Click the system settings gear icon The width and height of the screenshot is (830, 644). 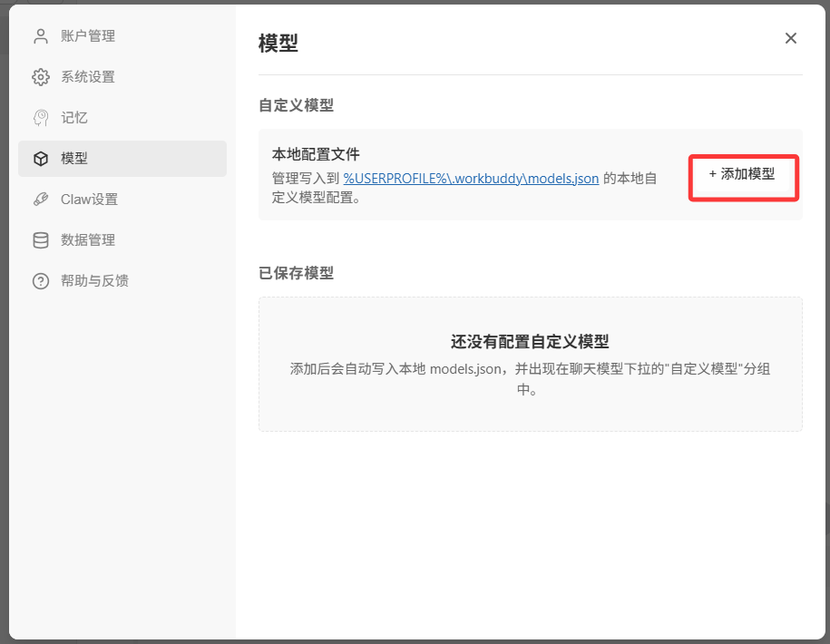[x=41, y=77]
